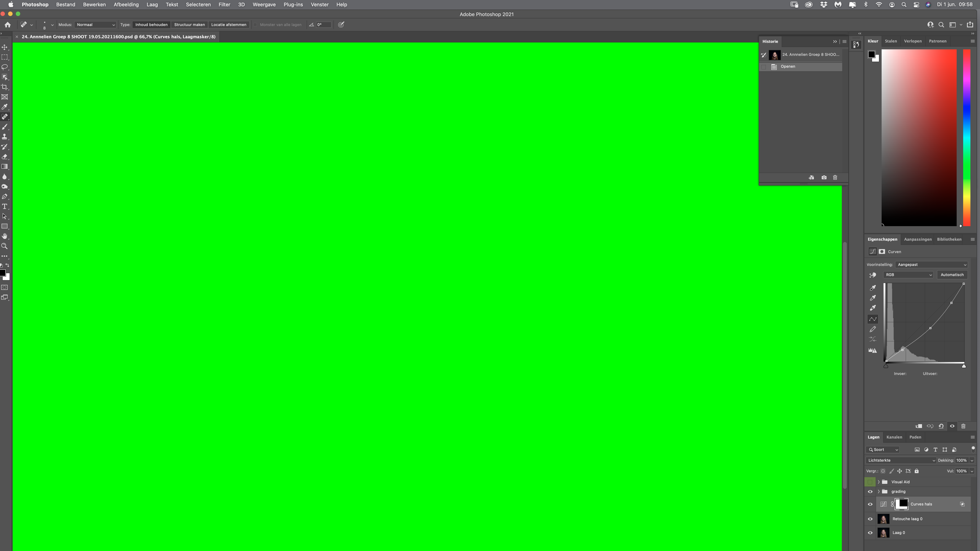Switch to the Kanalen tab

(894, 437)
